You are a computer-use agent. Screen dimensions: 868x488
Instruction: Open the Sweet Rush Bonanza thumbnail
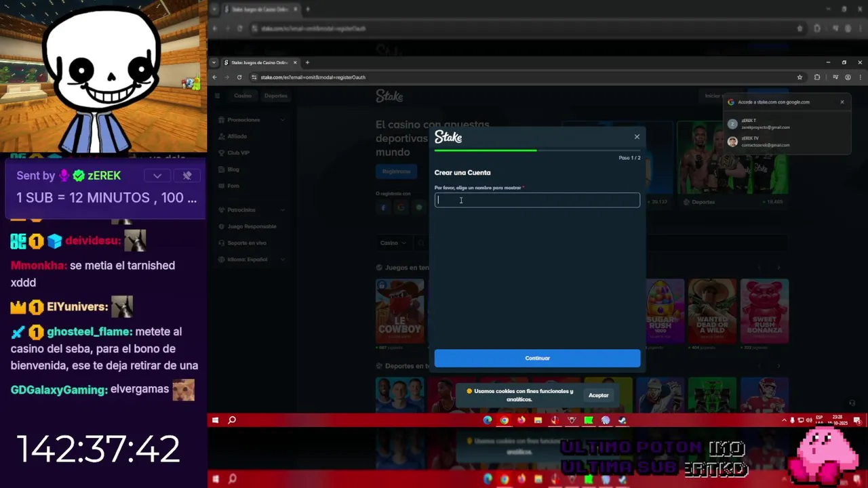[x=764, y=311]
